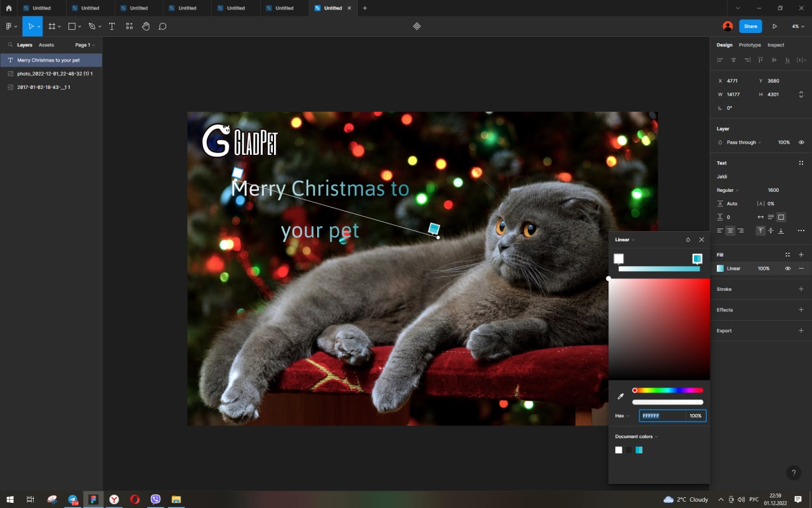This screenshot has width=812, height=508.
Task: Toggle layer visibility eye icon
Action: point(801,142)
